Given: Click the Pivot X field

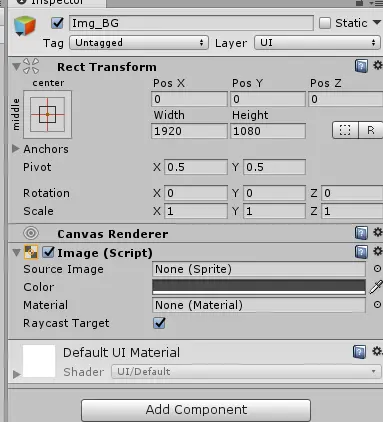Looking at the screenshot, I should coord(196,167).
